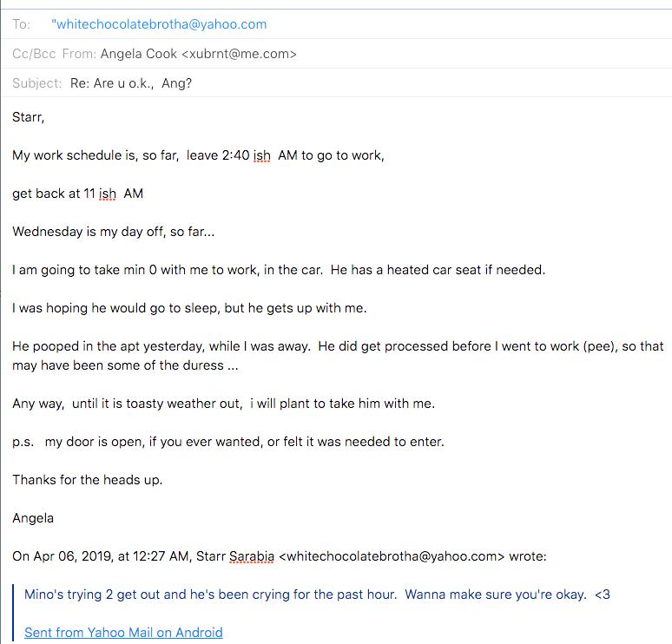Click the Subject field text

tap(131, 83)
